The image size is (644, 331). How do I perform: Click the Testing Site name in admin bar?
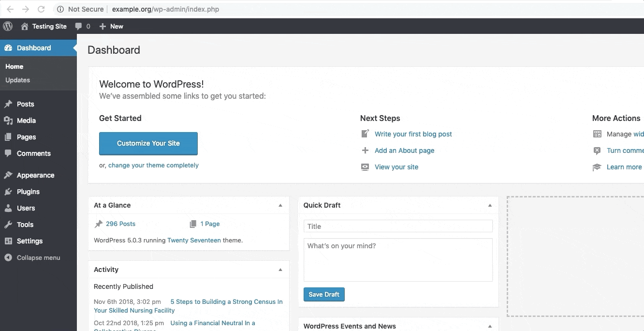(x=49, y=26)
